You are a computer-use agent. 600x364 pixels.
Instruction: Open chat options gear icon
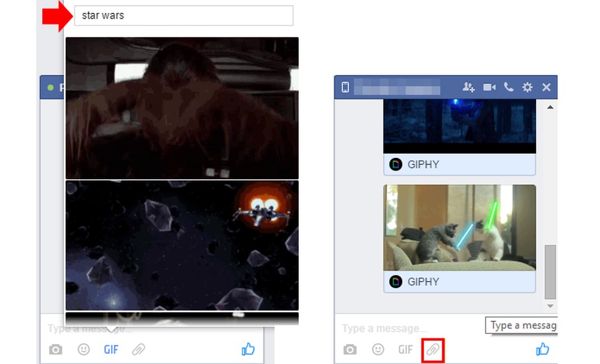coord(527,87)
